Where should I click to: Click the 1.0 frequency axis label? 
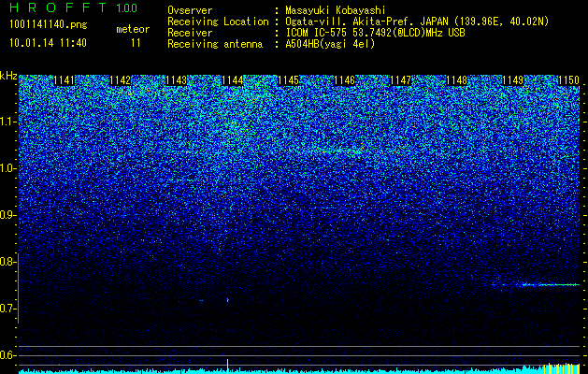coord(7,168)
